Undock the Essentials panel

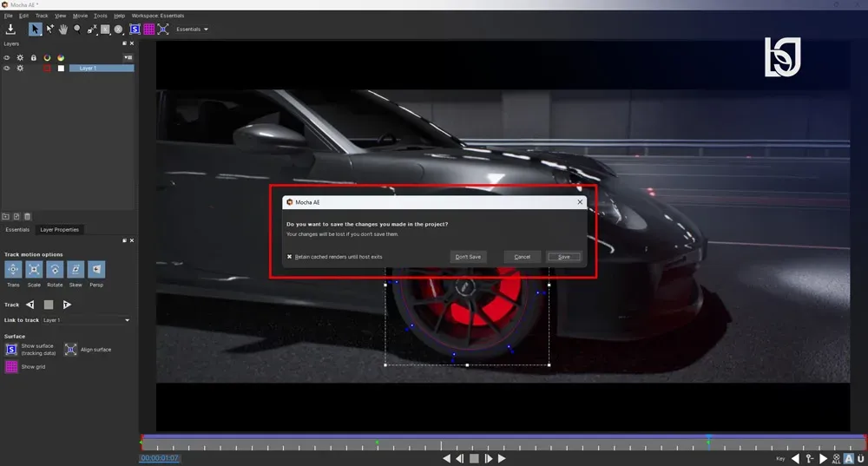coord(124,240)
